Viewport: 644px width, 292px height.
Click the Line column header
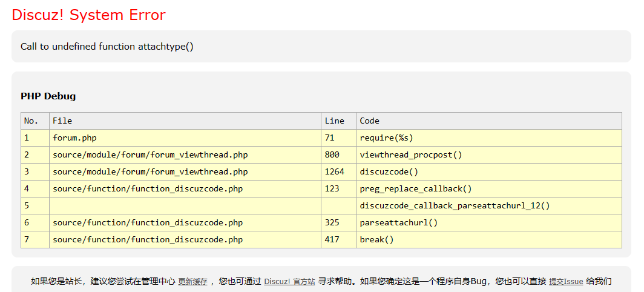pos(334,121)
